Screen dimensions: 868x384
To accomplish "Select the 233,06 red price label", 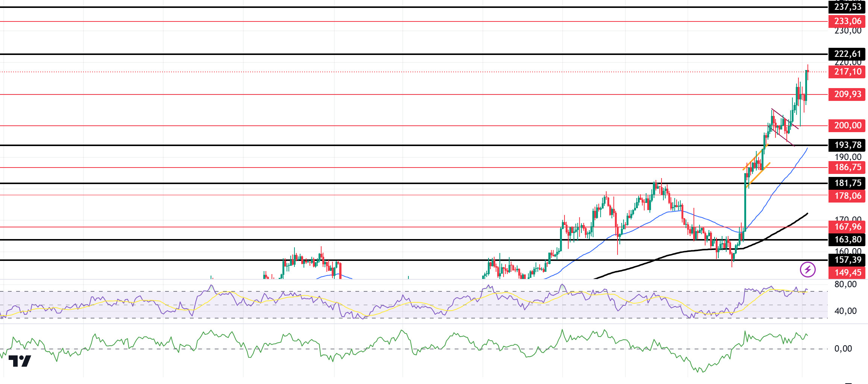I will pos(847,21).
